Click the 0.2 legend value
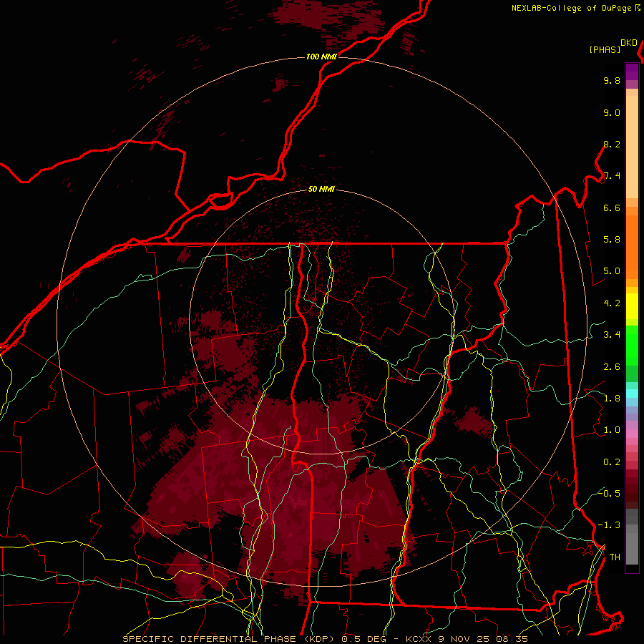The image size is (644, 644). point(612,462)
